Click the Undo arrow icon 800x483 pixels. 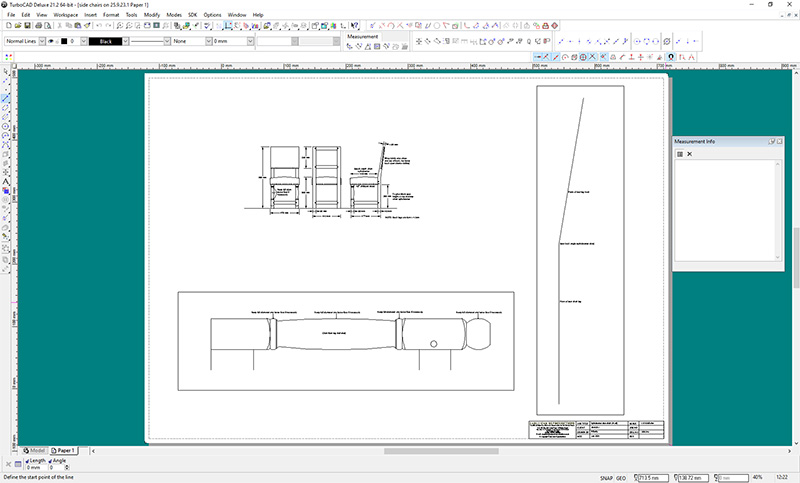[98, 25]
